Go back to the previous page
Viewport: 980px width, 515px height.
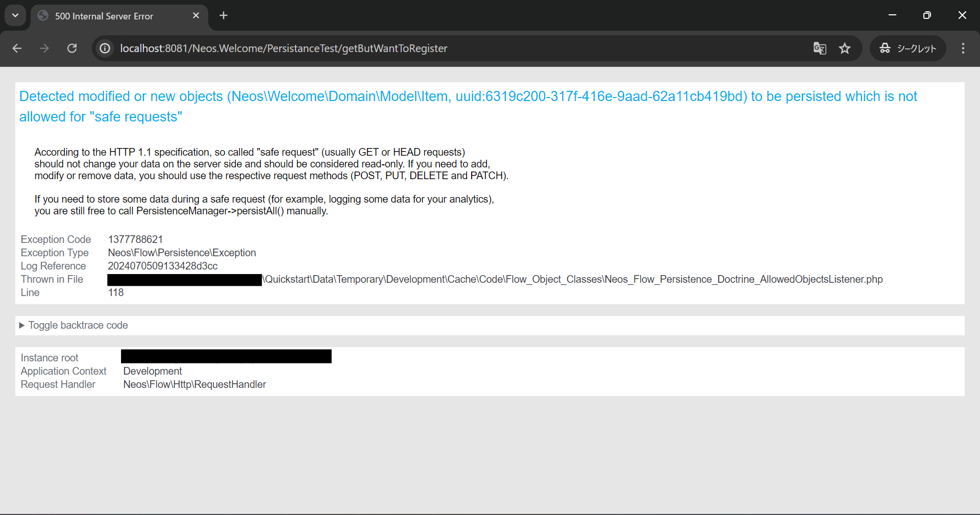[x=17, y=48]
